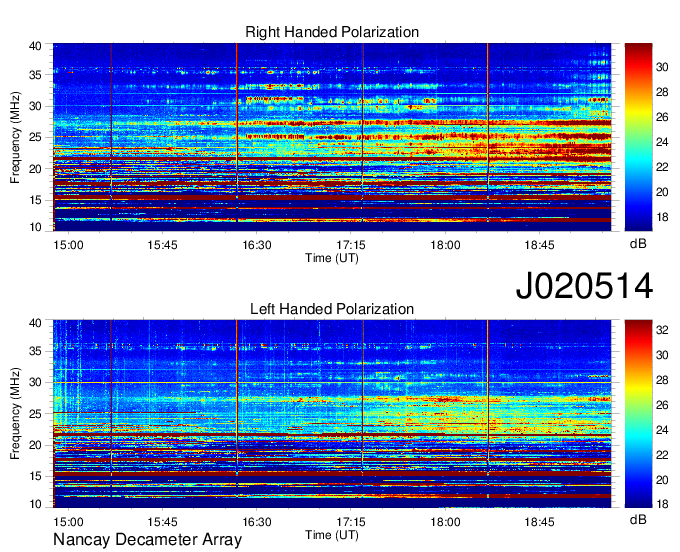Click the 15:00 time tick under Right Handed plot
The image size is (680, 552).
point(68,245)
